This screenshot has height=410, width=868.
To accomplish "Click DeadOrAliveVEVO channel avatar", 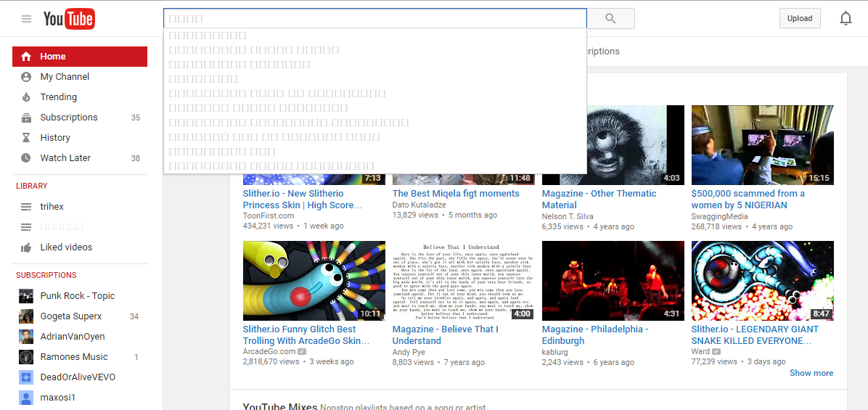I will click(26, 377).
